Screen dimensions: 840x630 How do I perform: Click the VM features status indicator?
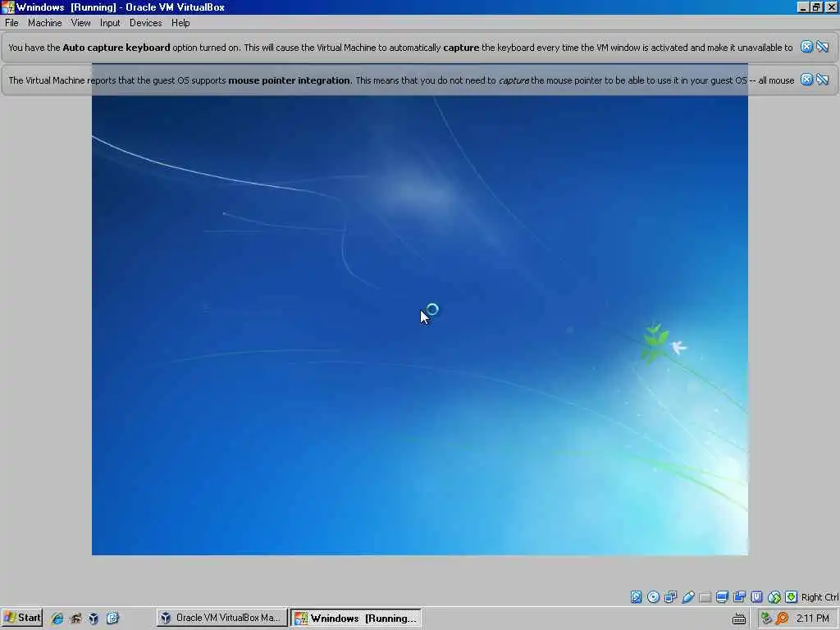[x=756, y=597]
